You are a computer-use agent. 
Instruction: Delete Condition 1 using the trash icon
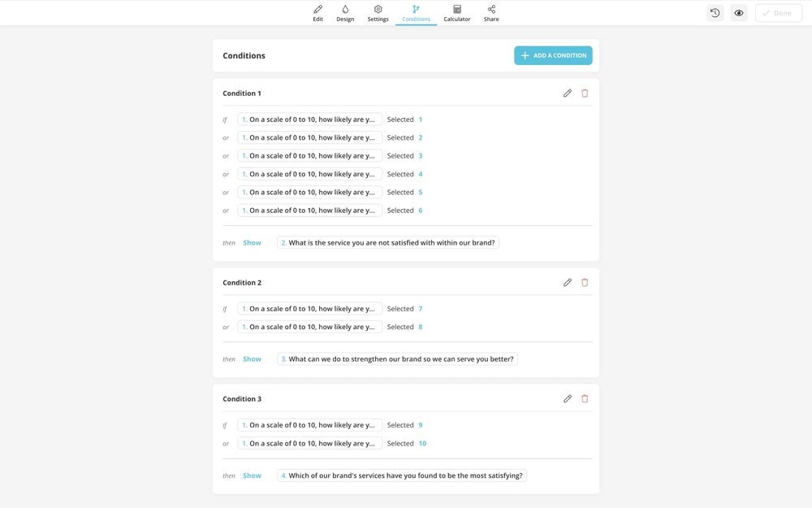585,93
